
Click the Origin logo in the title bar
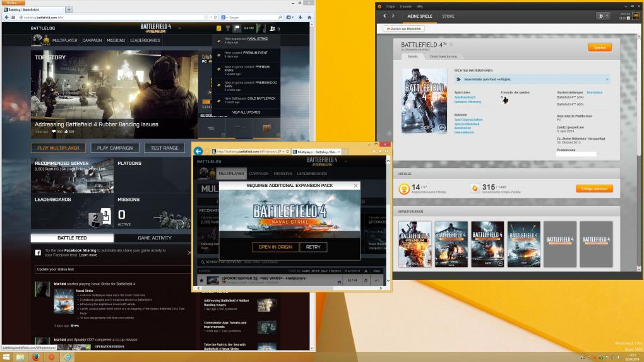pyautogui.click(x=379, y=6)
